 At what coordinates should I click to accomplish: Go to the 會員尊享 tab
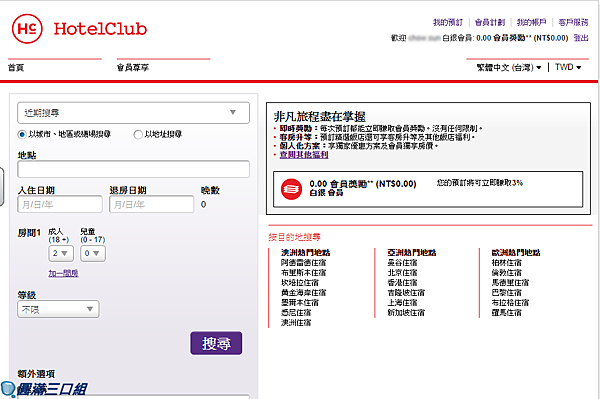pos(133,68)
